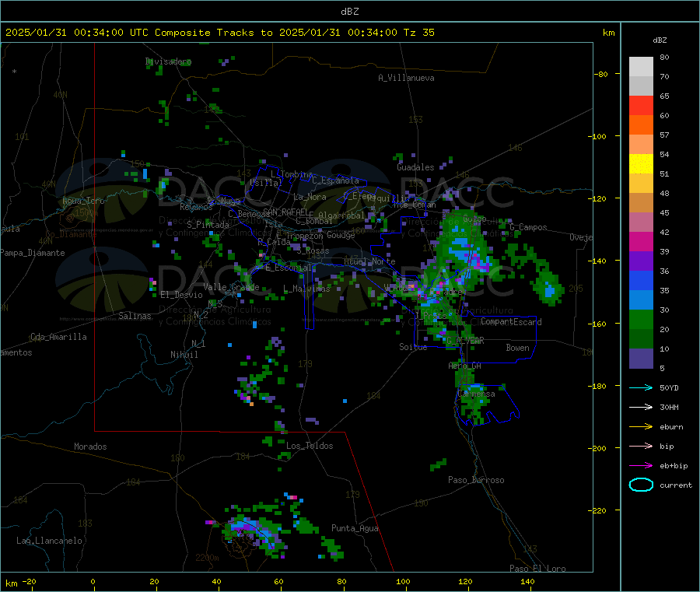This screenshot has height=592, width=700.
Task: Click the bright yellow 51–54 dBZ swatch
Action: 641,164
